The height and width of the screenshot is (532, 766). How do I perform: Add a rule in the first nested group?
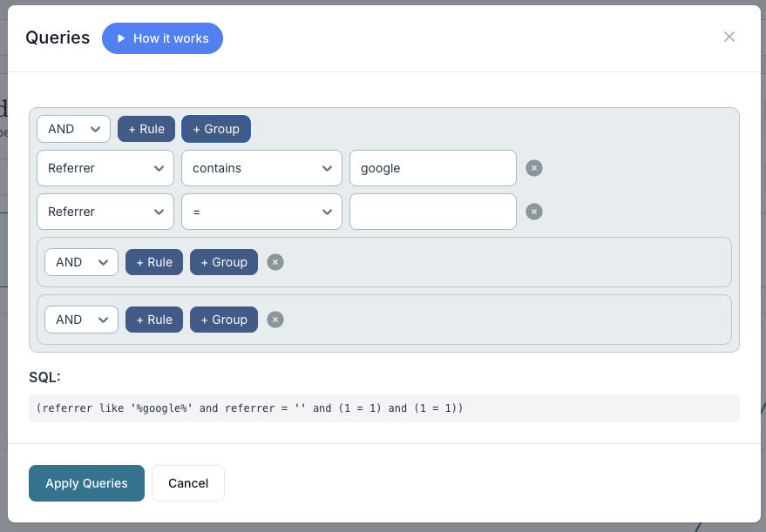pos(154,262)
